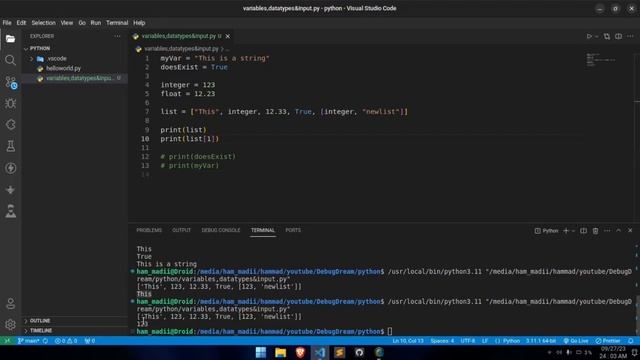Open the File menu
The image size is (640, 360).
point(7,23)
